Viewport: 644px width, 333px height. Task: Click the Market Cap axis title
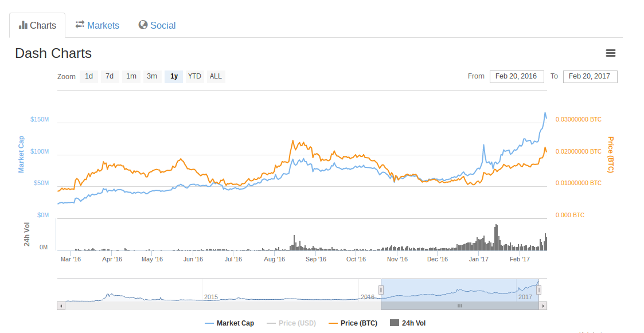tap(21, 154)
